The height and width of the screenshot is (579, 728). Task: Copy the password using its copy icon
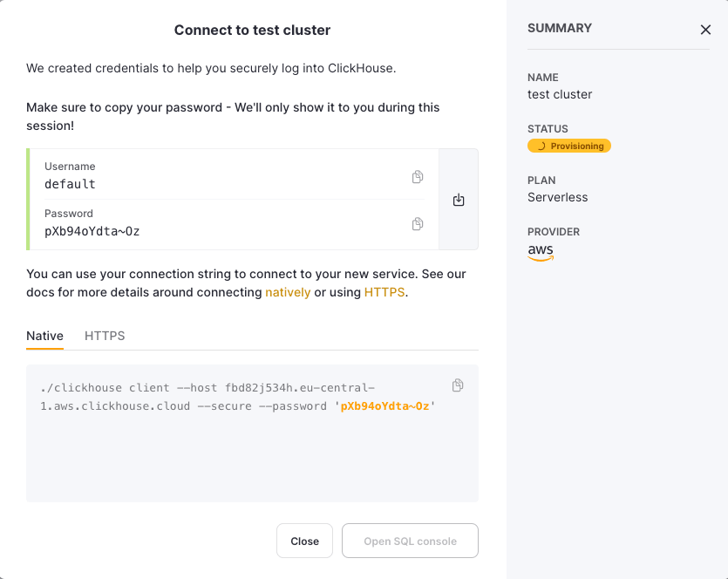click(x=418, y=224)
